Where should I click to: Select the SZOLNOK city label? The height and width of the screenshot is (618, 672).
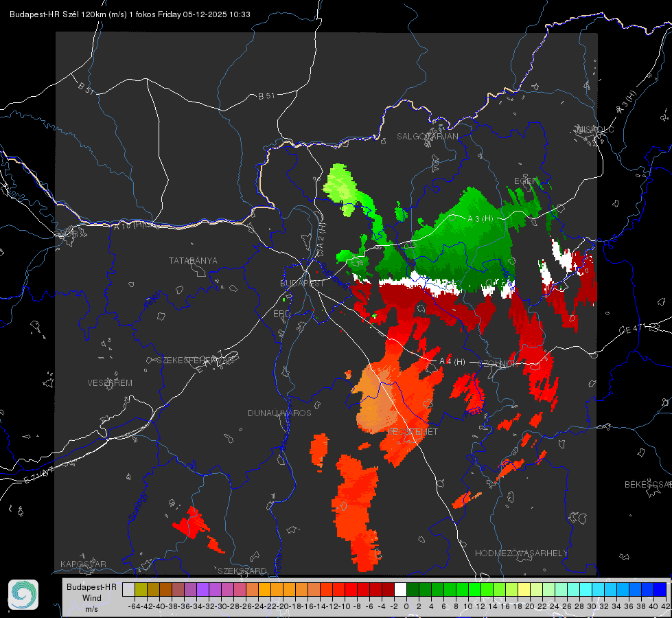tap(499, 364)
